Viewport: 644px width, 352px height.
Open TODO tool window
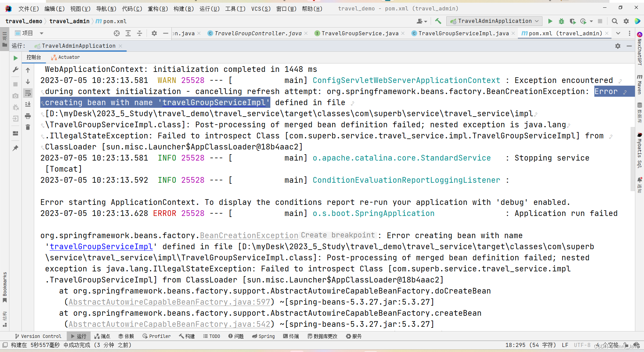(x=211, y=336)
